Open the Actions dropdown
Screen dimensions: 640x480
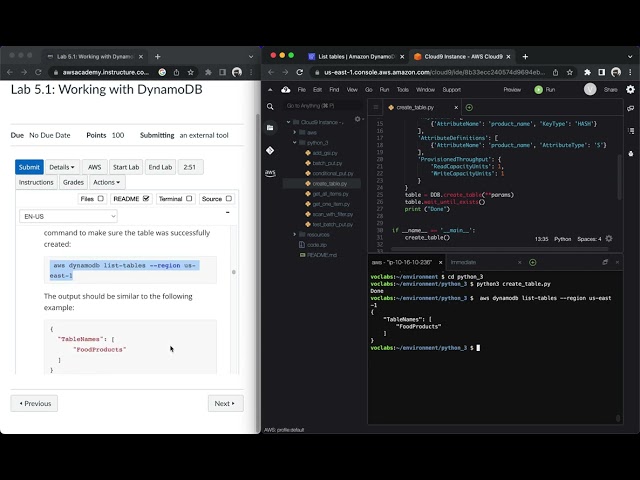click(x=107, y=182)
